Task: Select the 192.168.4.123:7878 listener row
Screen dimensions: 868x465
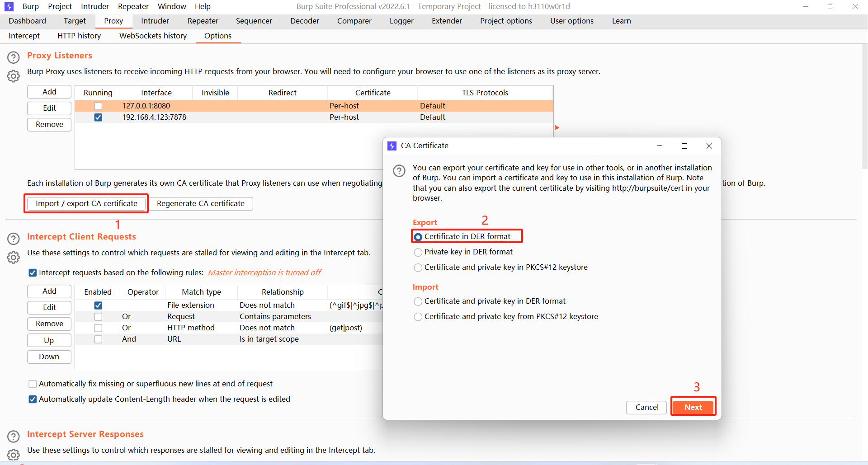Action: pos(314,117)
